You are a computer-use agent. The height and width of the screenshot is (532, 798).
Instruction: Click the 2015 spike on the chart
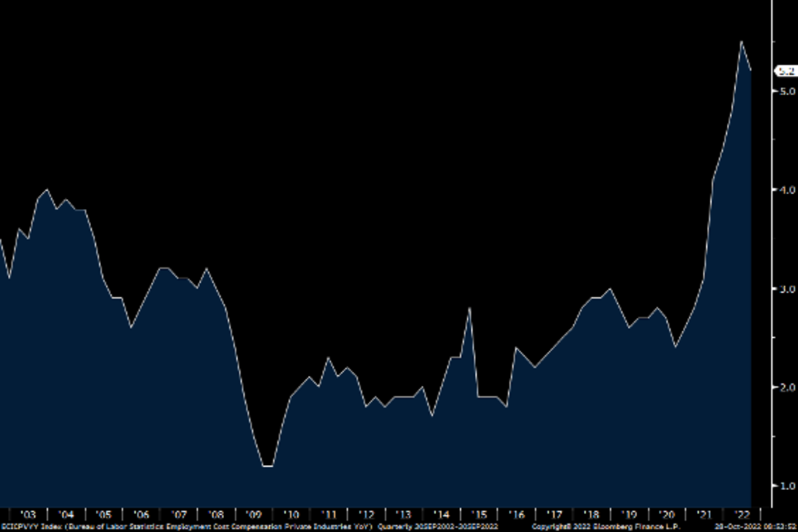469,308
